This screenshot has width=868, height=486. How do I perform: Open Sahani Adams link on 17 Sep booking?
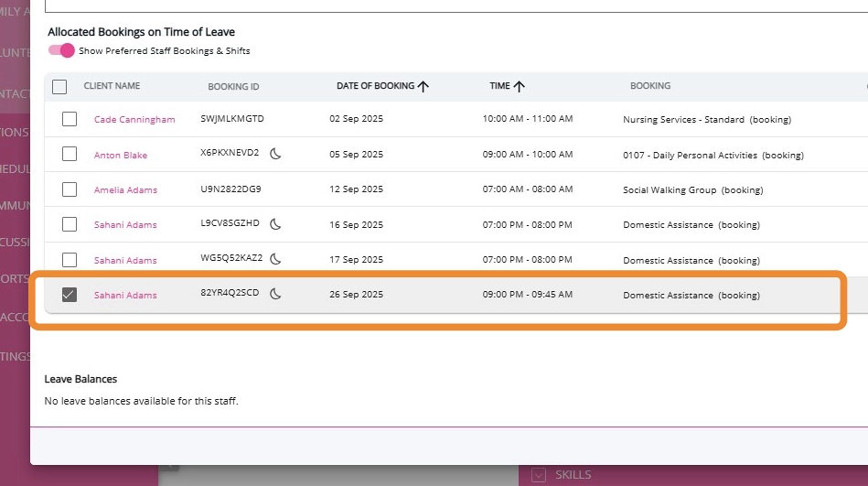pos(125,261)
